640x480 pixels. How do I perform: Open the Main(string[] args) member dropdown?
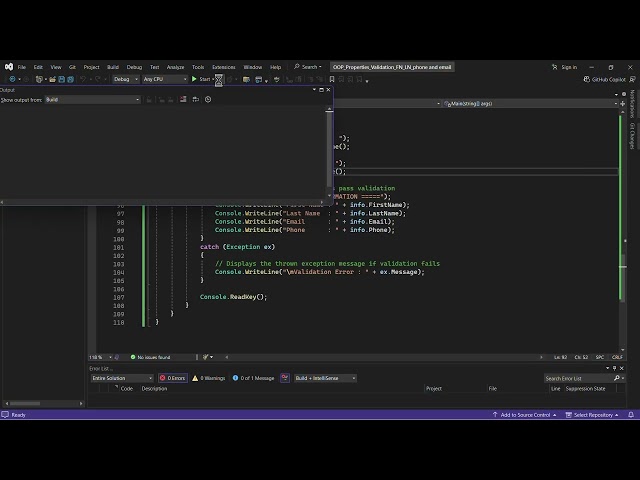530,104
